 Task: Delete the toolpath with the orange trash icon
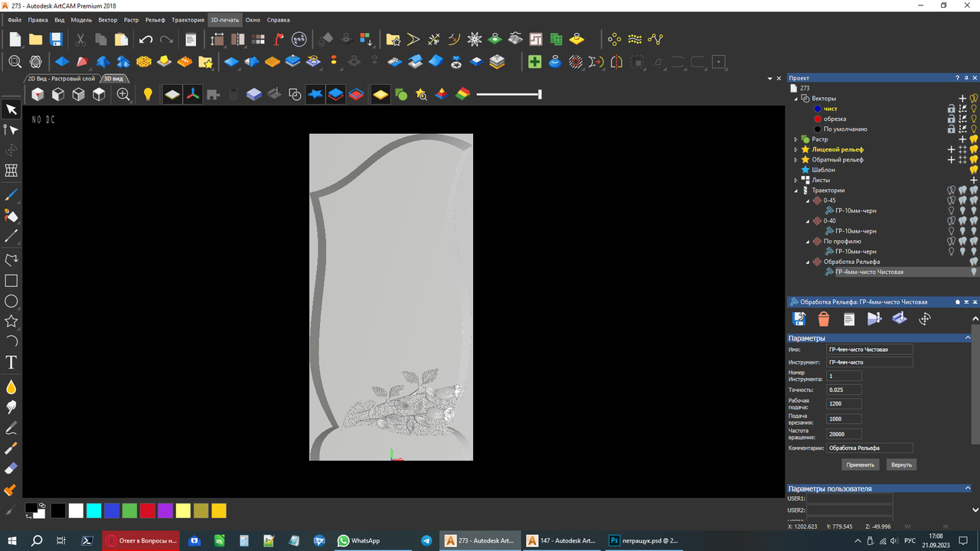point(824,318)
